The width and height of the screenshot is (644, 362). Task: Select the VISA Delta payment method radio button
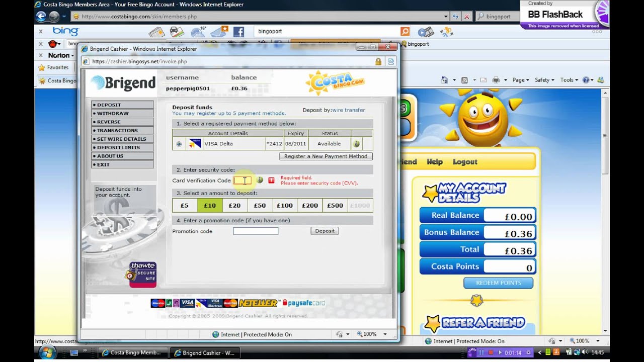click(179, 144)
